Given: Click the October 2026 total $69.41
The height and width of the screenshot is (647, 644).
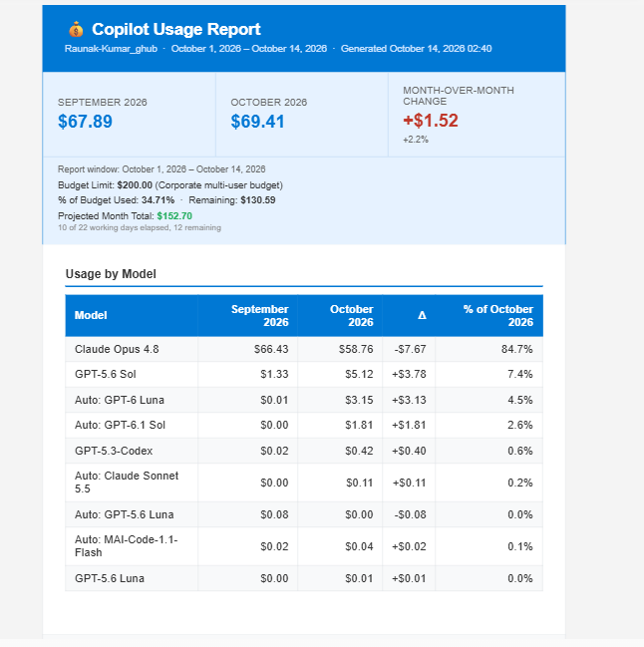Looking at the screenshot, I should coord(257,122).
